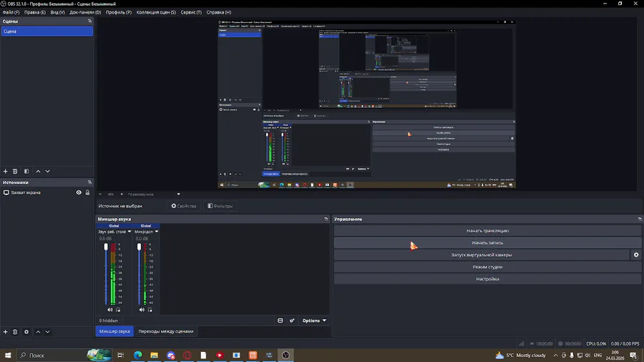The width and height of the screenshot is (644, 362).
Task: Open the Сервис menu
Action: pos(191,12)
